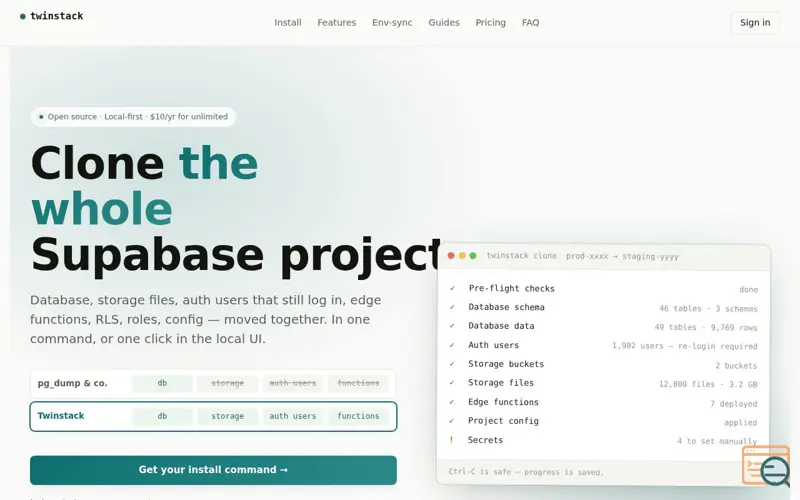This screenshot has width=800, height=500.
Task: Open the Guides nav link
Action: pos(444,22)
